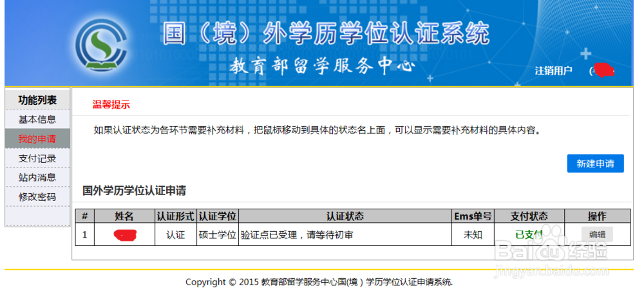Click the 认证 cell under 认证形式
644x293 pixels.
(176, 235)
